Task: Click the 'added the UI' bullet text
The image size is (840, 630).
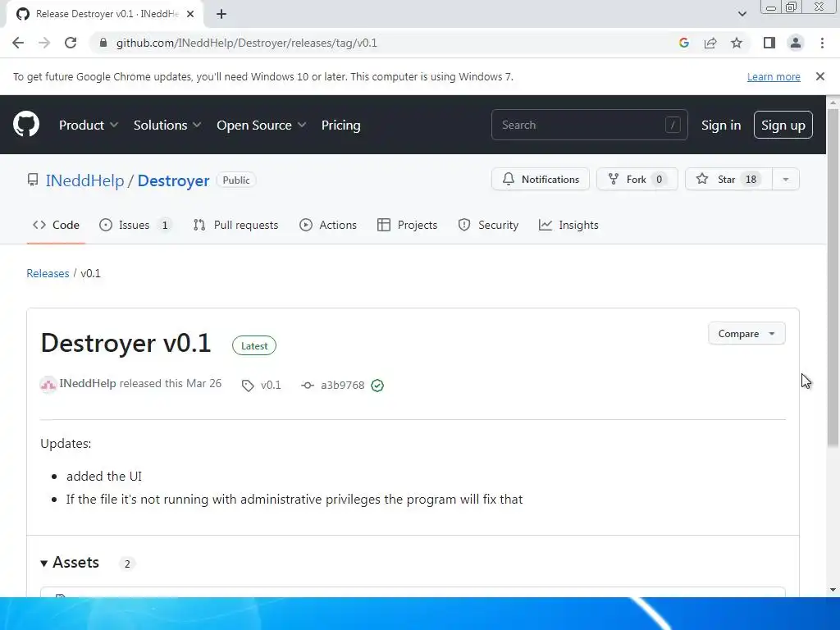Action: click(104, 477)
